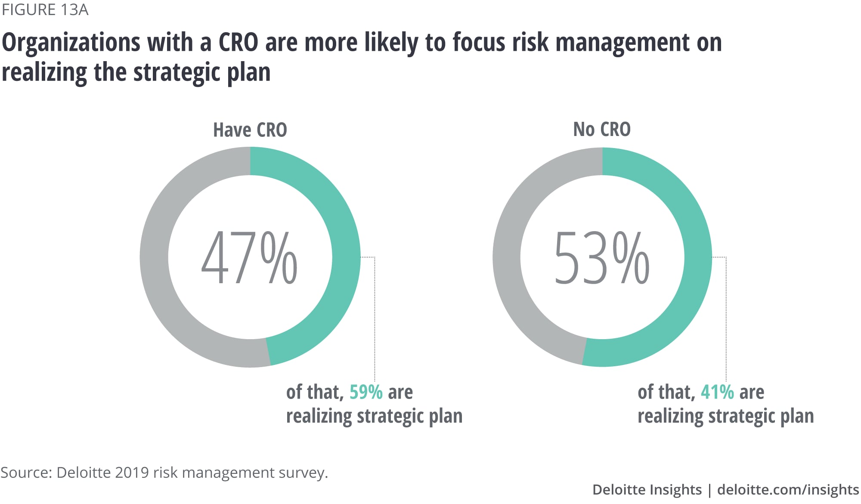Click the dotted leader line beside the Have CRO donut

375,318
